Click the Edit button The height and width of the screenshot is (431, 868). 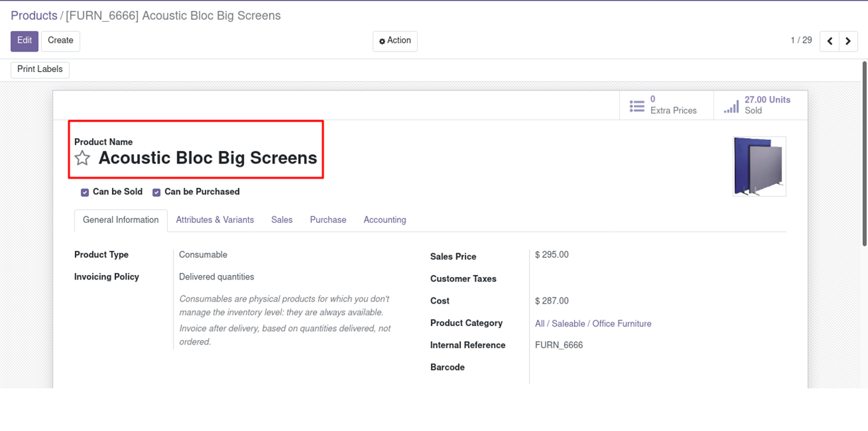click(24, 41)
